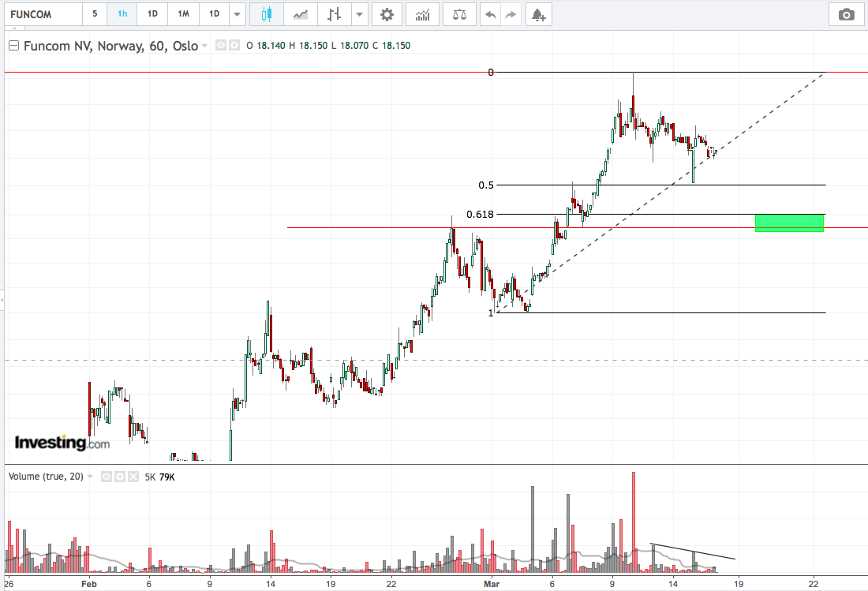Redo the last chart action
This screenshot has height=591, width=868.
point(511,14)
